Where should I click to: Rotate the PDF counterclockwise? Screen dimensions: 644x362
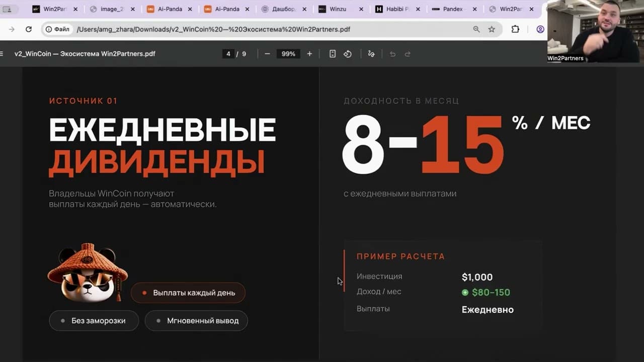click(348, 54)
